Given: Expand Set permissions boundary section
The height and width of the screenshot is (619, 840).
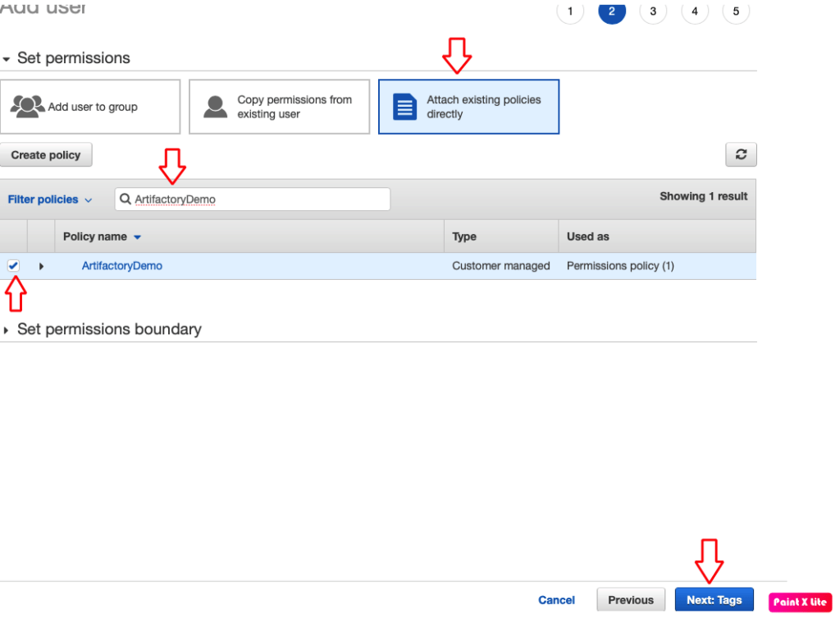Looking at the screenshot, I should pos(6,330).
